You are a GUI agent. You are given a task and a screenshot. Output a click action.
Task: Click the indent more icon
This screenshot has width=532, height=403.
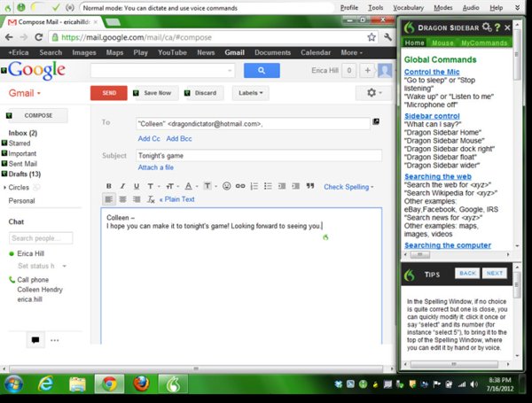point(296,186)
